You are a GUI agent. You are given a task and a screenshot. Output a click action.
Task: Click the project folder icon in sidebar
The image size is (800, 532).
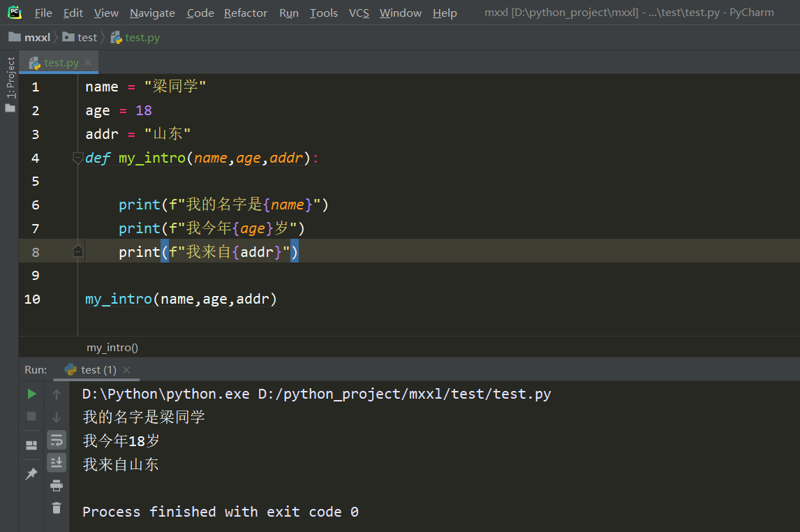(x=10, y=108)
